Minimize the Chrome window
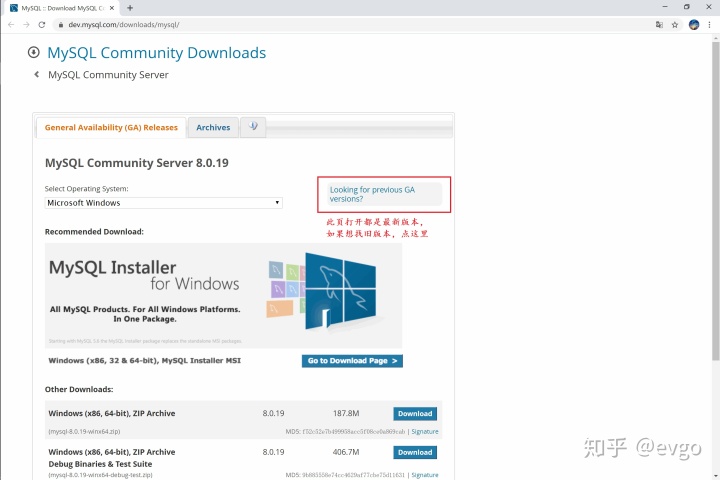Screen dimensions: 720x480 [x=664, y=7]
